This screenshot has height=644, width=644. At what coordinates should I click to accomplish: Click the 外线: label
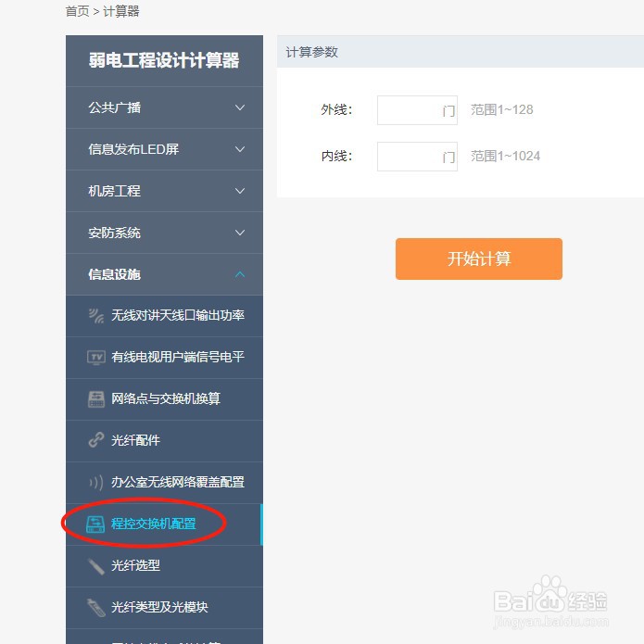tap(336, 109)
